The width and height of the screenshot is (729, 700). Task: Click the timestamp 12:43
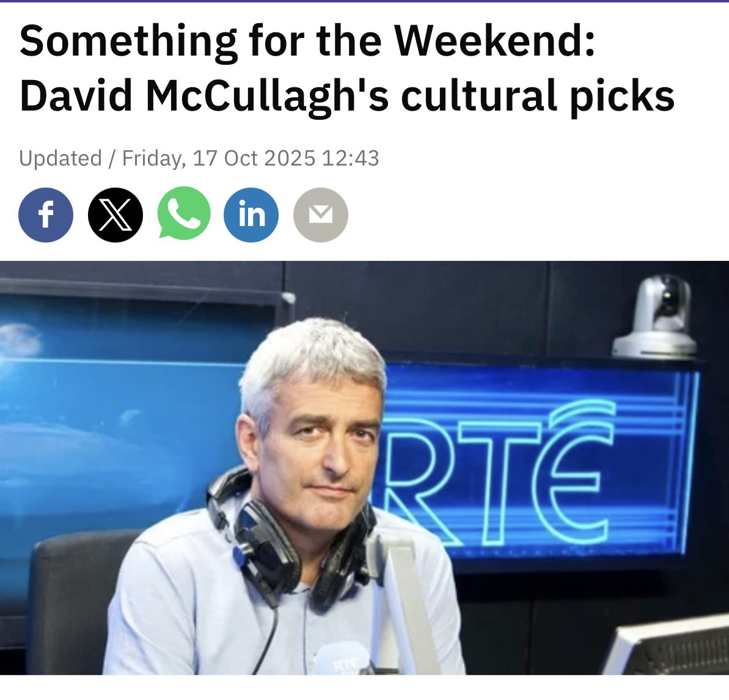coord(350,158)
